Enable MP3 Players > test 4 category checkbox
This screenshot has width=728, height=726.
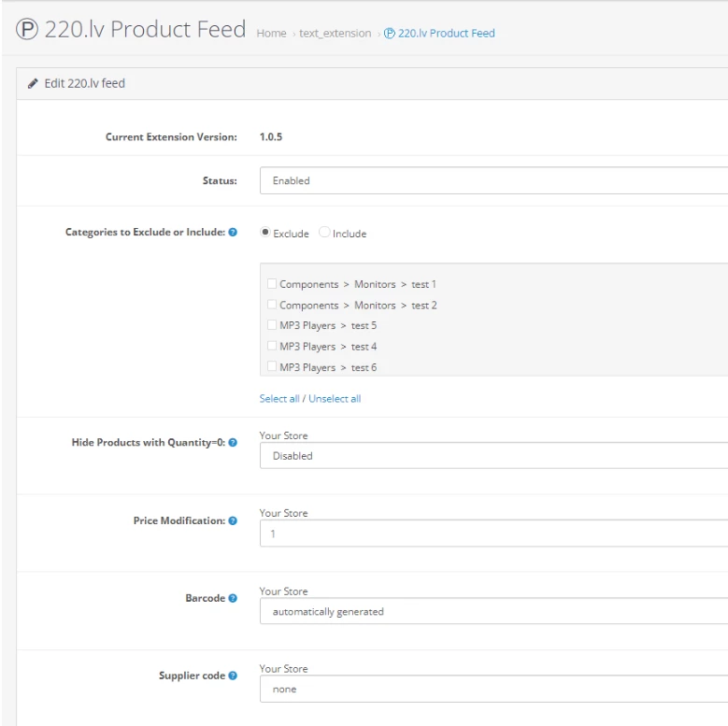(272, 347)
